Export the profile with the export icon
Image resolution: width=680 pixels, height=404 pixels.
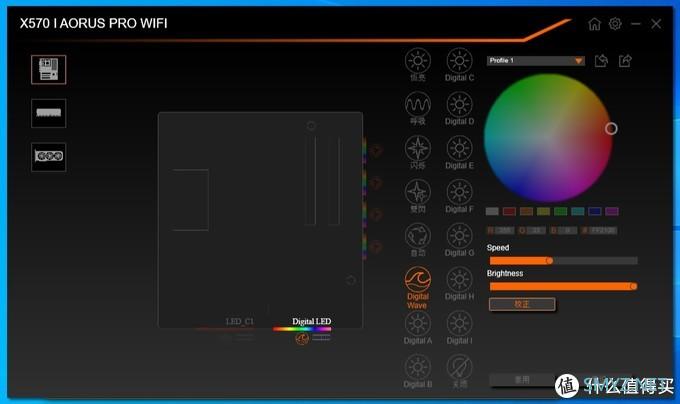pos(625,61)
